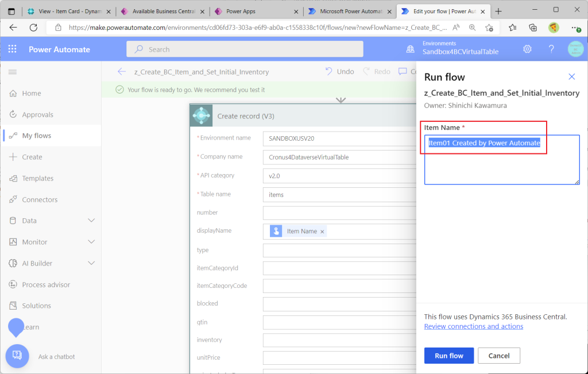Open browser collections icon
This screenshot has height=374, width=588.
coord(532,28)
